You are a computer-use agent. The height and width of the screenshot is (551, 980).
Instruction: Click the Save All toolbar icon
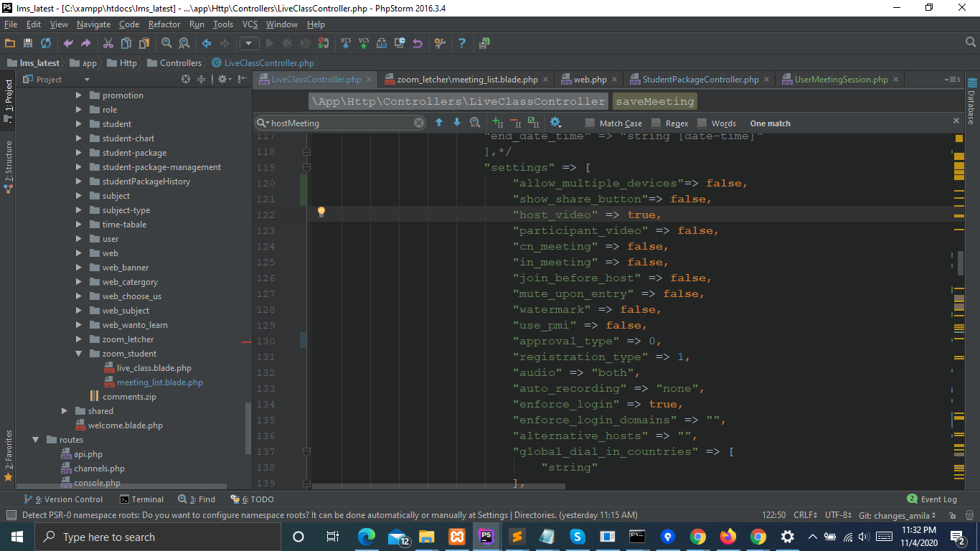click(28, 44)
